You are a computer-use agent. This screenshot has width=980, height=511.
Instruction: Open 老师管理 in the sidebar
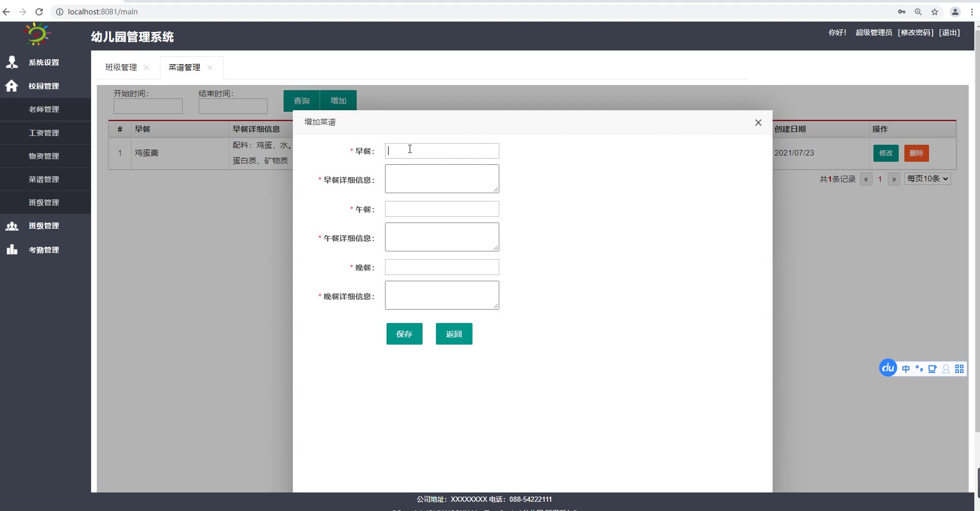[x=45, y=109]
